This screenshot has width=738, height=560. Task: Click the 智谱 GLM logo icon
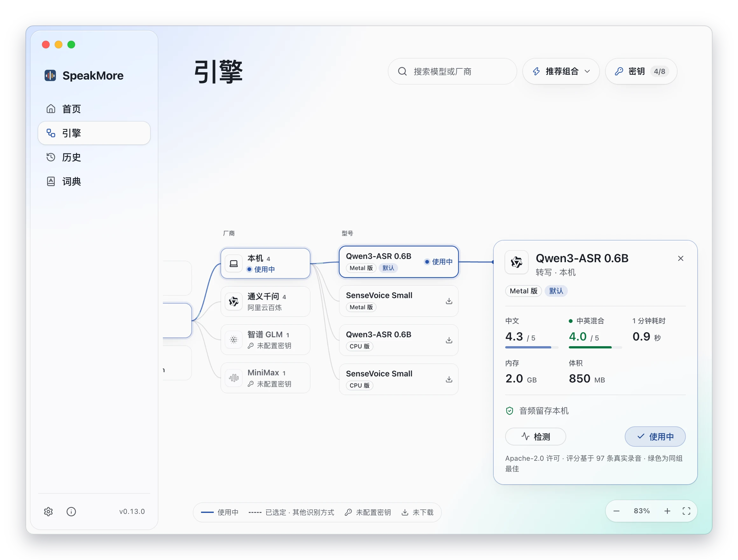pyautogui.click(x=233, y=339)
